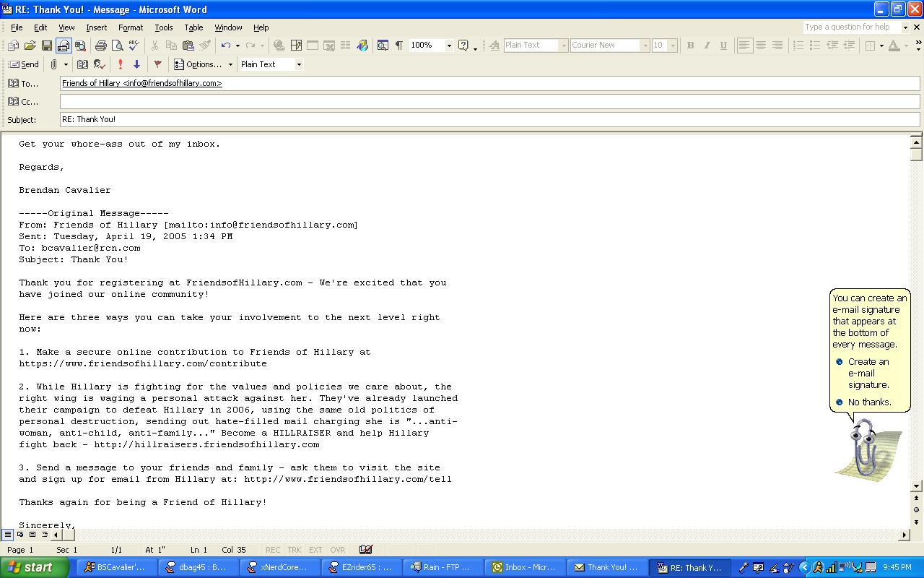
Task: Send the email message
Action: (x=23, y=64)
